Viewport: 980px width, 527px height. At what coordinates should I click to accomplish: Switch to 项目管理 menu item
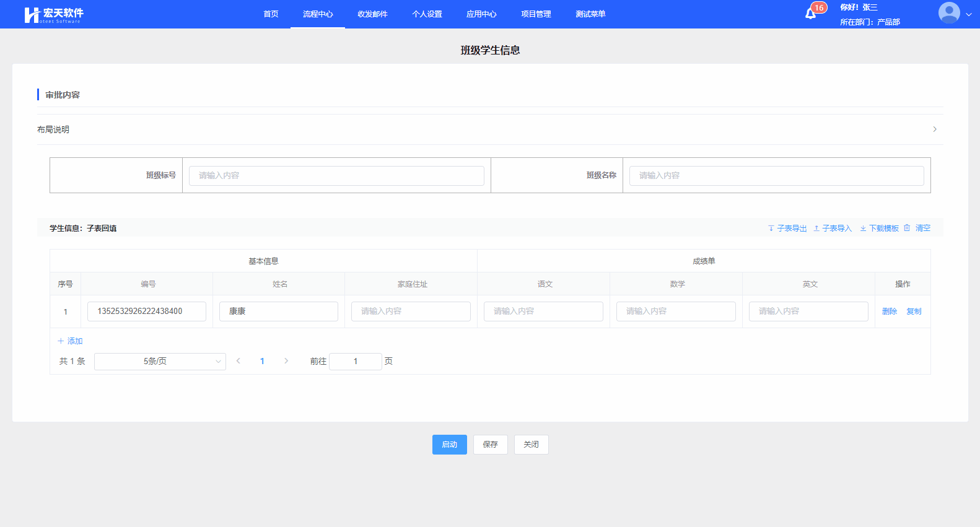(x=536, y=14)
